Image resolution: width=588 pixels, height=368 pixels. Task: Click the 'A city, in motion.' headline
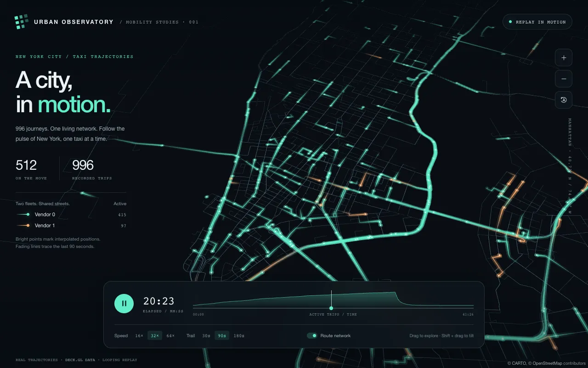pyautogui.click(x=63, y=92)
